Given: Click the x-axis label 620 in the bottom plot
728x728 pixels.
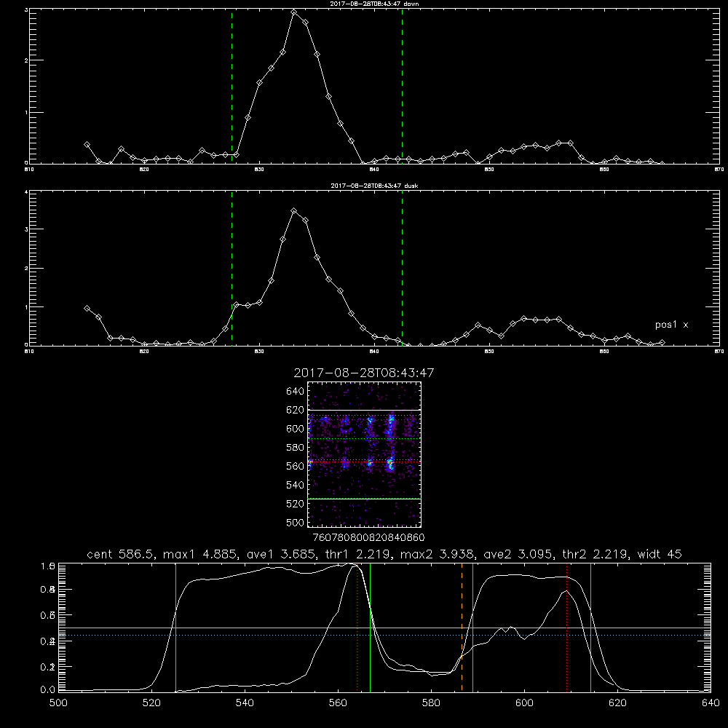Looking at the screenshot, I should click(x=617, y=703).
